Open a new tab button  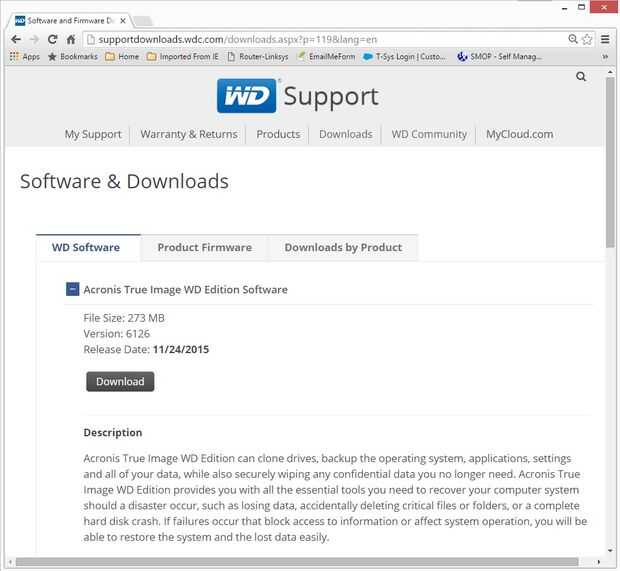143,21
